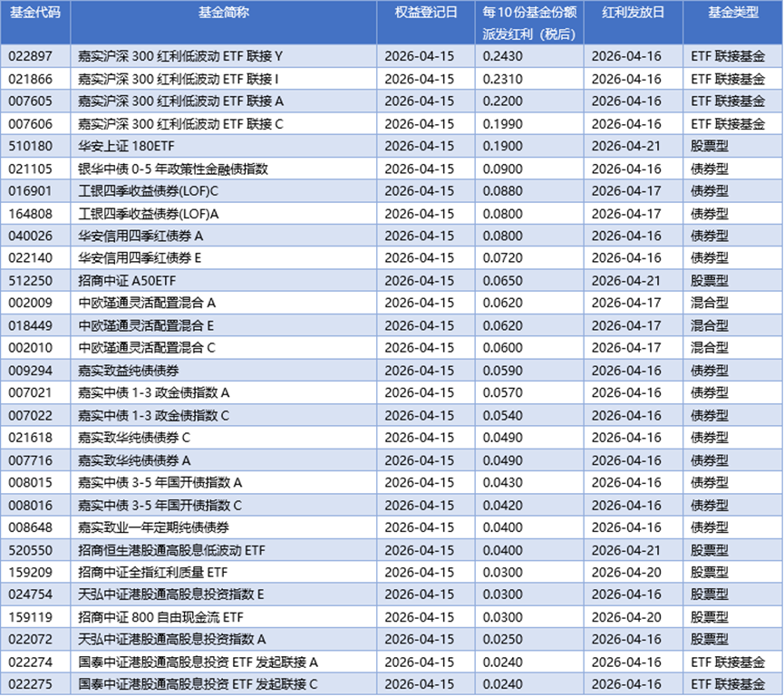Click dividend value 0.0880
The height and width of the screenshot is (696, 784).
coord(502,191)
